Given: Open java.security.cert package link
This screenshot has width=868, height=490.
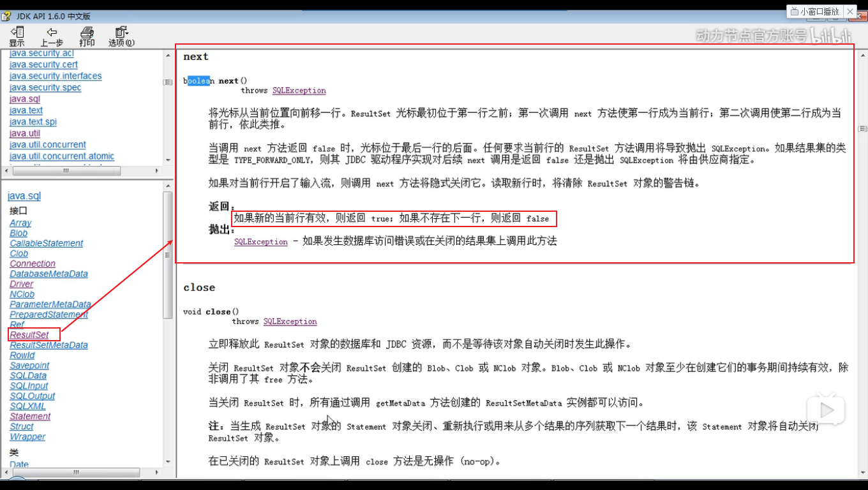Looking at the screenshot, I should pyautogui.click(x=43, y=64).
